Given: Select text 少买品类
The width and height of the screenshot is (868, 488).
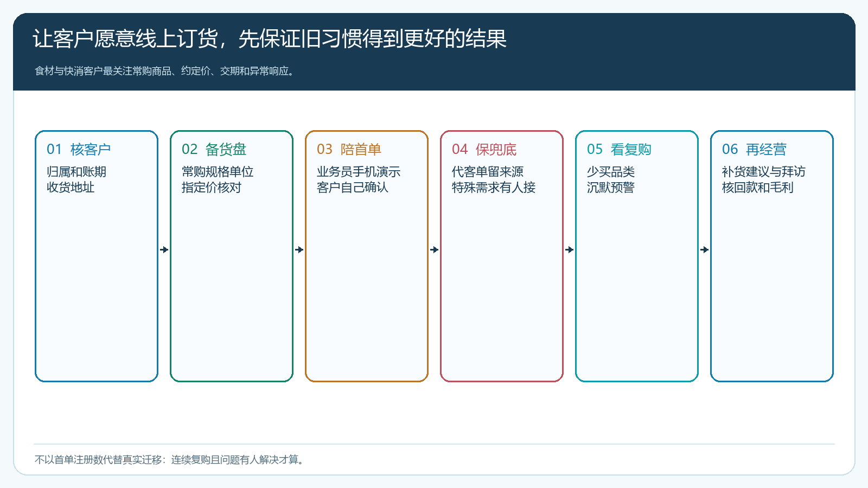Looking at the screenshot, I should (x=611, y=171).
